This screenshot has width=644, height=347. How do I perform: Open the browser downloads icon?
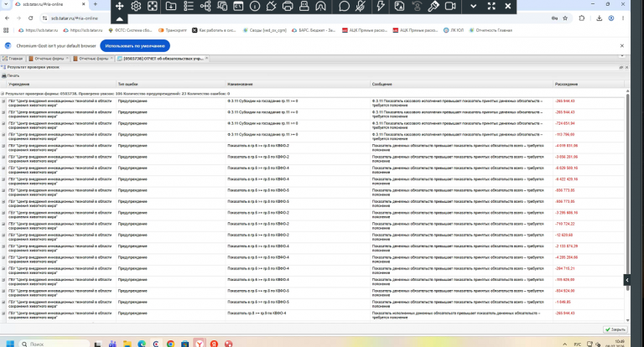pos(600,18)
